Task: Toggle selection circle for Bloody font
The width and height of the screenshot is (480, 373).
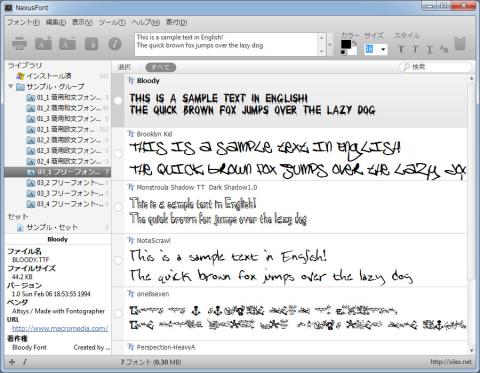Action: [118, 100]
